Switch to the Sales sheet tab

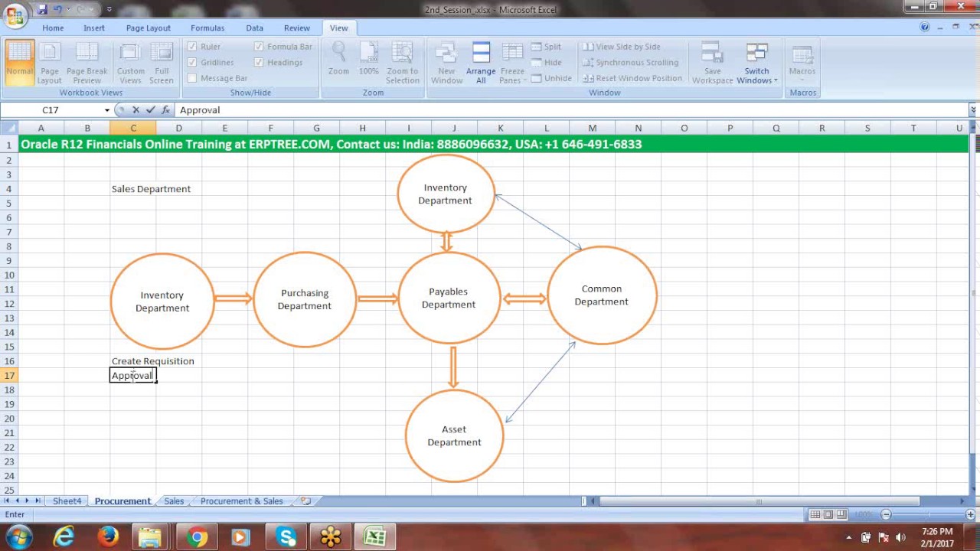coord(174,501)
